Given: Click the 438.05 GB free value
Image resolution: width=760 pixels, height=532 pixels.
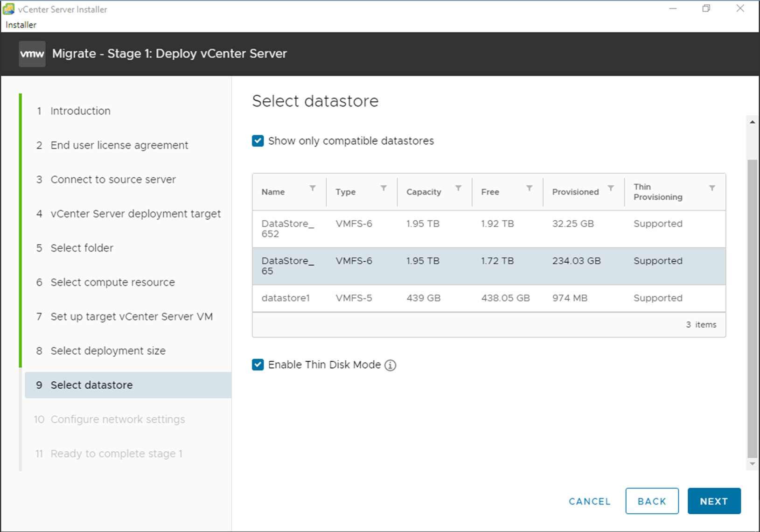Looking at the screenshot, I should tap(505, 298).
